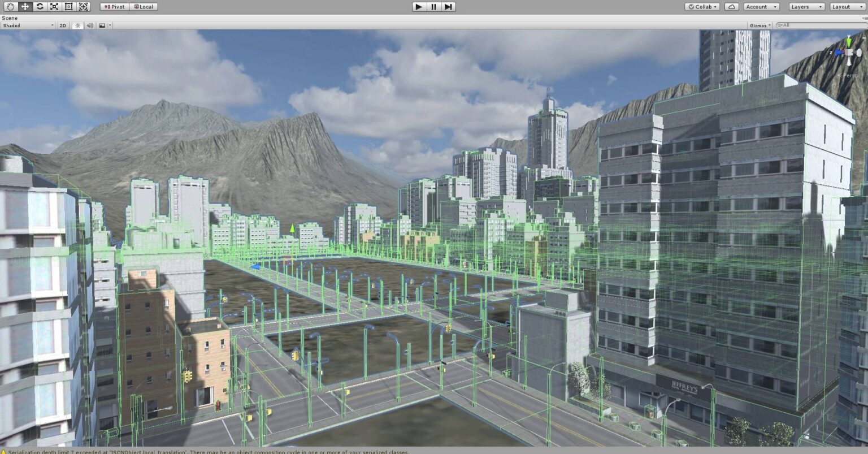Viewport: 868px width, 454px height.
Task: Open the Gizmos dropdown
Action: point(759,25)
